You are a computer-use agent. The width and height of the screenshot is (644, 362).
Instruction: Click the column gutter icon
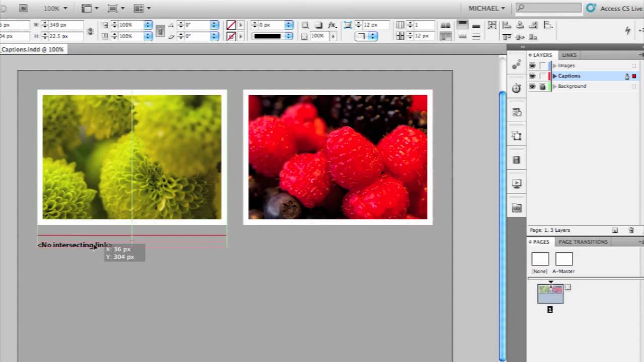coord(400,36)
